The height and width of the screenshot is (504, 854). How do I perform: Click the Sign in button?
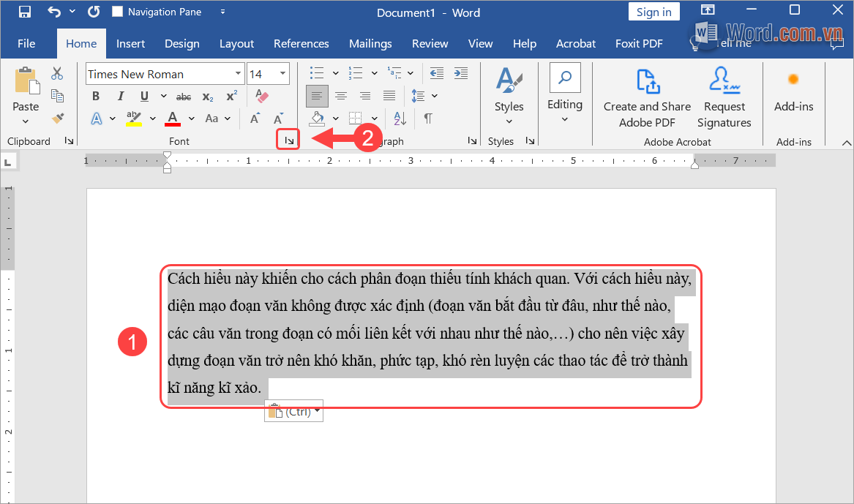pos(653,12)
